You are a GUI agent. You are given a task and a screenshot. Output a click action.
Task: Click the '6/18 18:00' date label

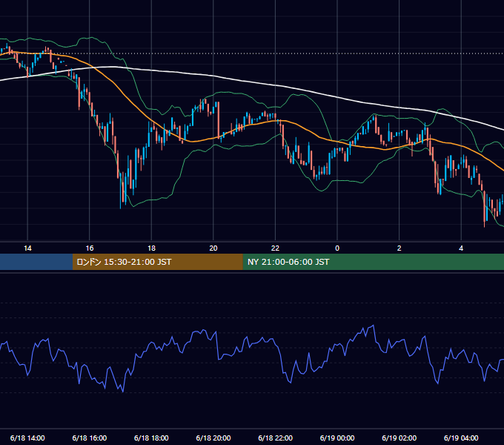pos(151,438)
